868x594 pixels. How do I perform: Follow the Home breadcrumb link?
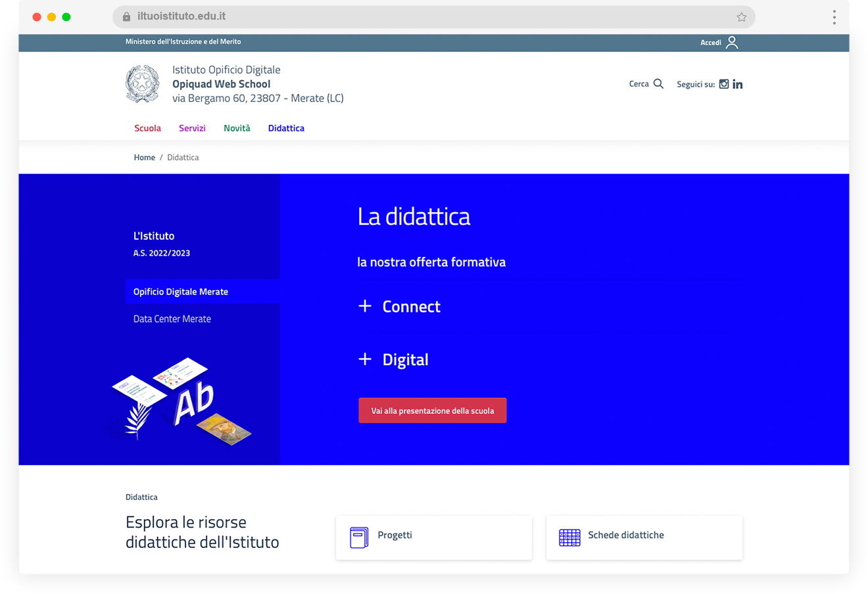tap(145, 158)
